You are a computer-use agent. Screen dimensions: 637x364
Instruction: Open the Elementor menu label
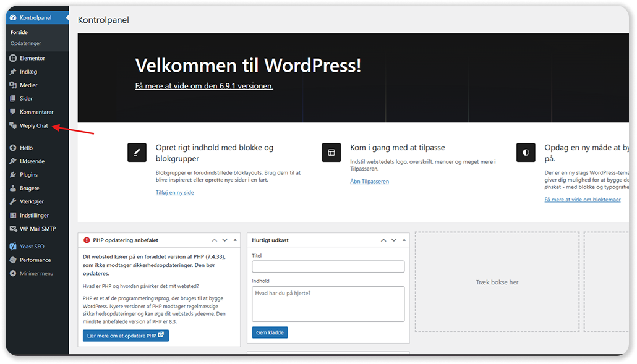(x=33, y=58)
